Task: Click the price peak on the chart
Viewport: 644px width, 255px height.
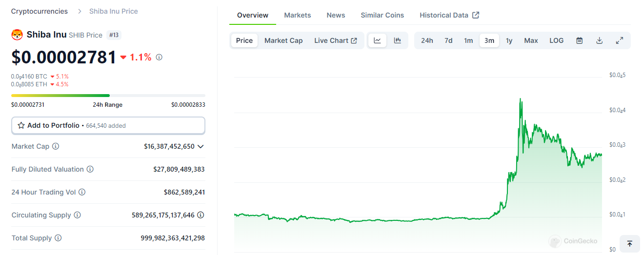Action: point(521,99)
